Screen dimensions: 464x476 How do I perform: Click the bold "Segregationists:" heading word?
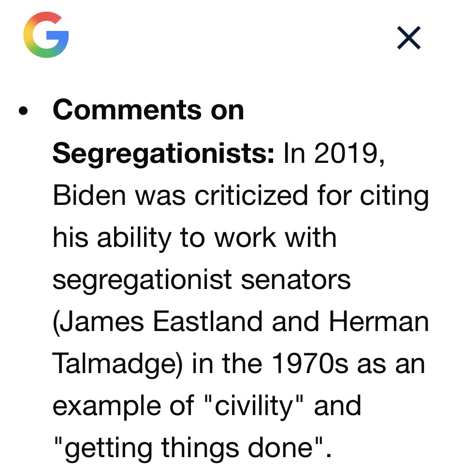click(163, 153)
